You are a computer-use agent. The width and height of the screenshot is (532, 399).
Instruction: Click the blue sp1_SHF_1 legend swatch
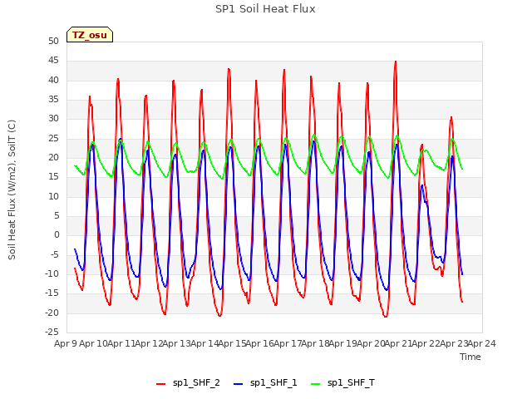pos(239,384)
